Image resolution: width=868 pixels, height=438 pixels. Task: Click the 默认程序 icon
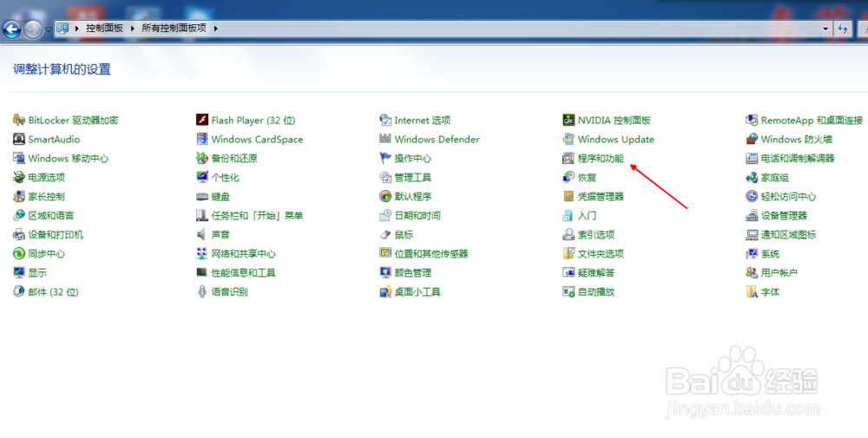pos(385,196)
